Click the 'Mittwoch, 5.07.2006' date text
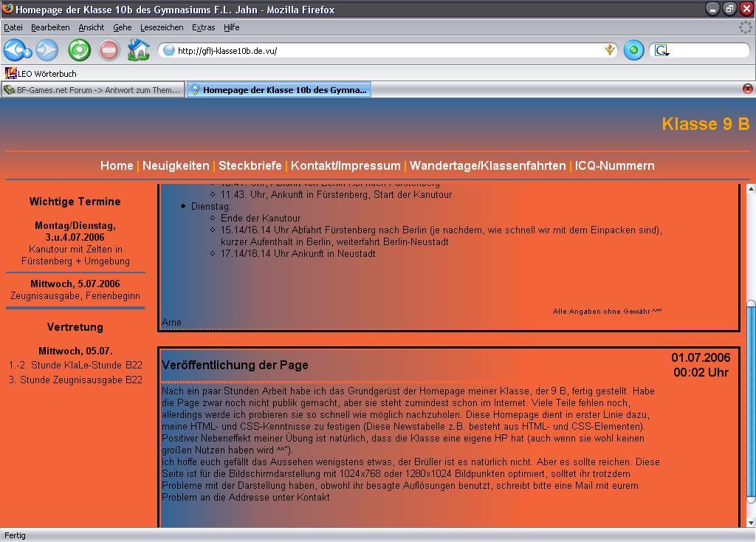The height and width of the screenshot is (542, 756). (75, 284)
